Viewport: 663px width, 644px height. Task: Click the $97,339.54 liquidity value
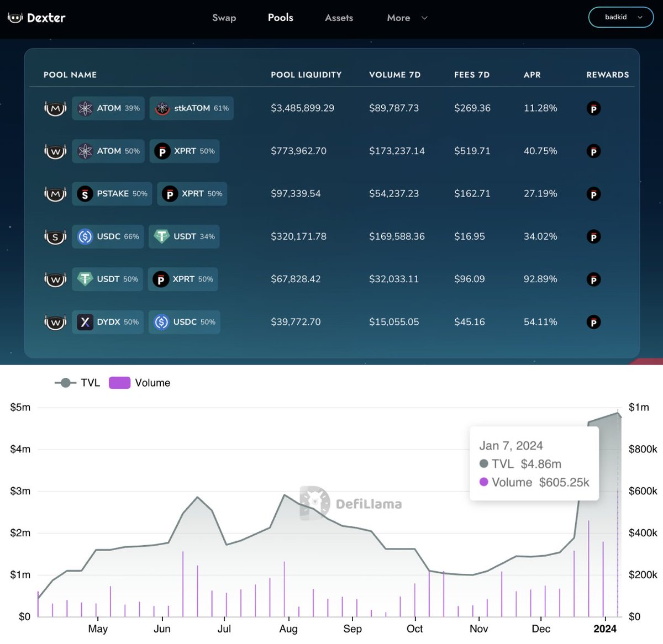(296, 194)
